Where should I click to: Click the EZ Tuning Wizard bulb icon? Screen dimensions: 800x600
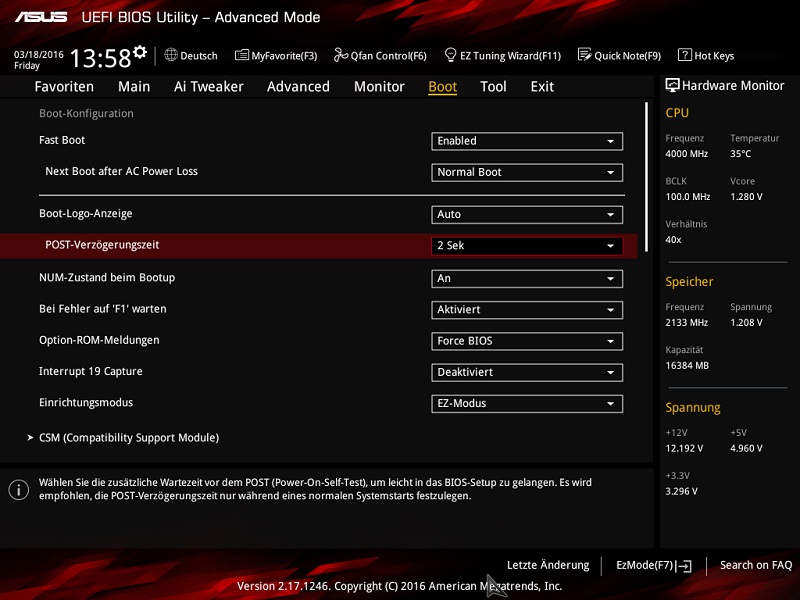click(451, 55)
